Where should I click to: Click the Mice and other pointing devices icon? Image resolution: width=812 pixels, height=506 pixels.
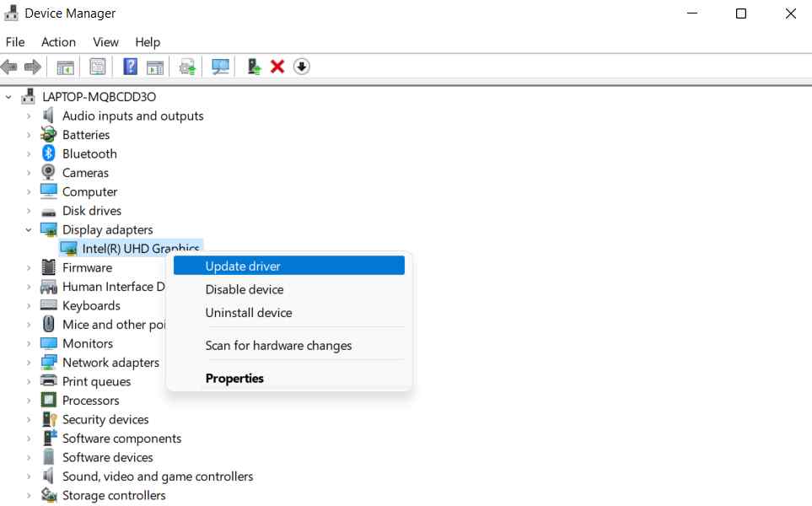pos(49,324)
